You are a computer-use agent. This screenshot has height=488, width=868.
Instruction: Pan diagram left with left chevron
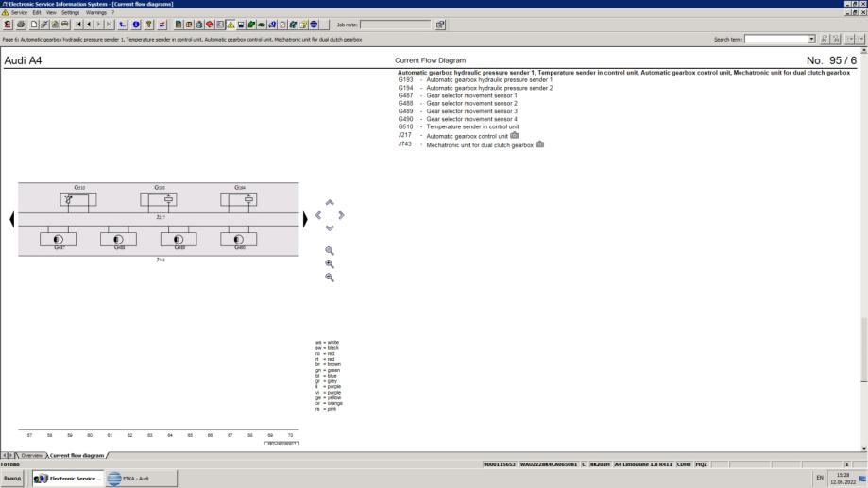click(318, 215)
